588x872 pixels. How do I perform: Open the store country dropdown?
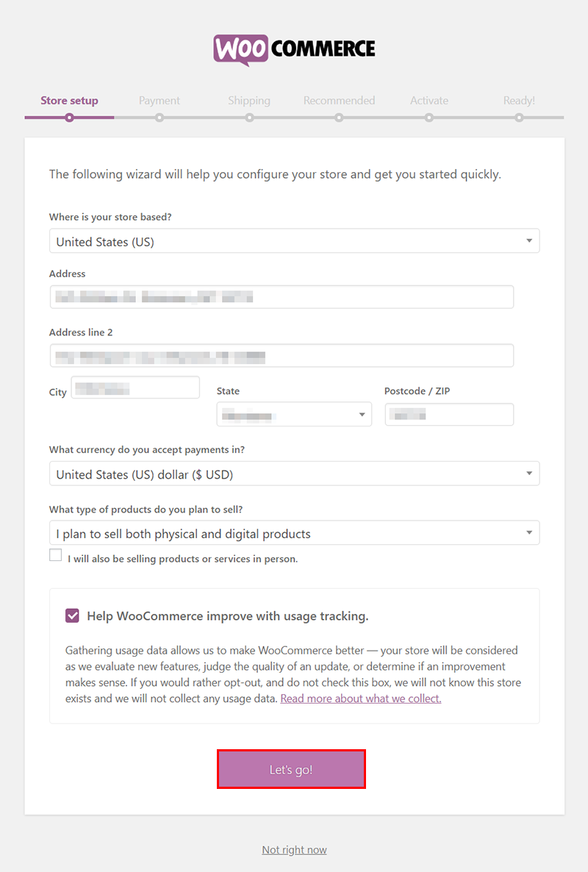294,241
